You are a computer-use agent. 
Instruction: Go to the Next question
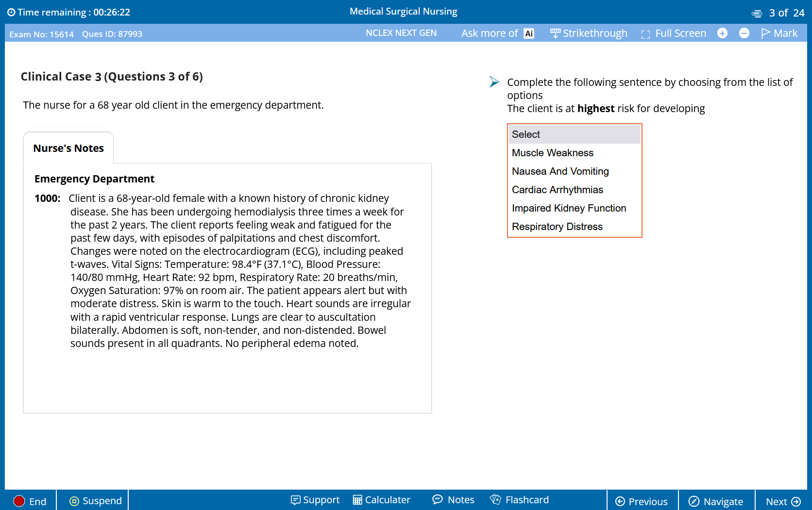point(783,501)
